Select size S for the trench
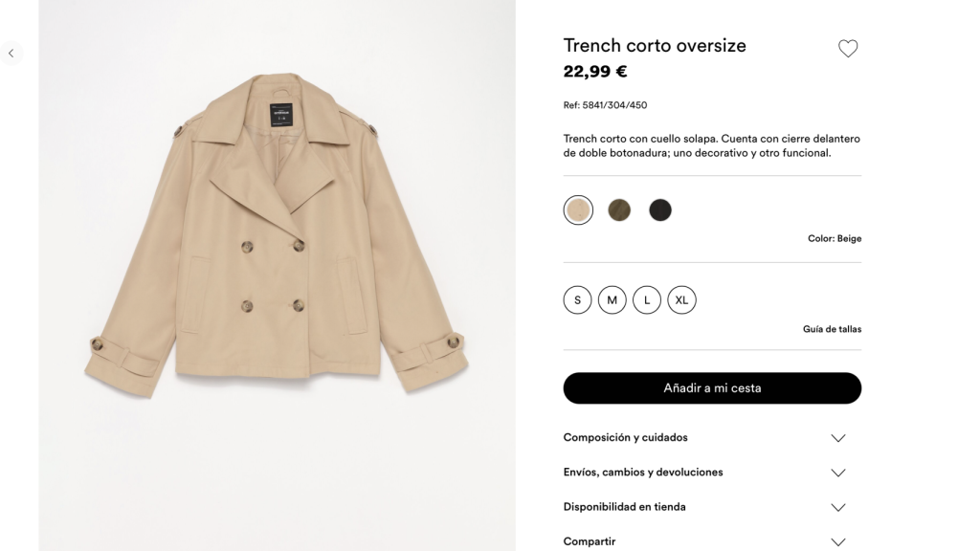 577,299
